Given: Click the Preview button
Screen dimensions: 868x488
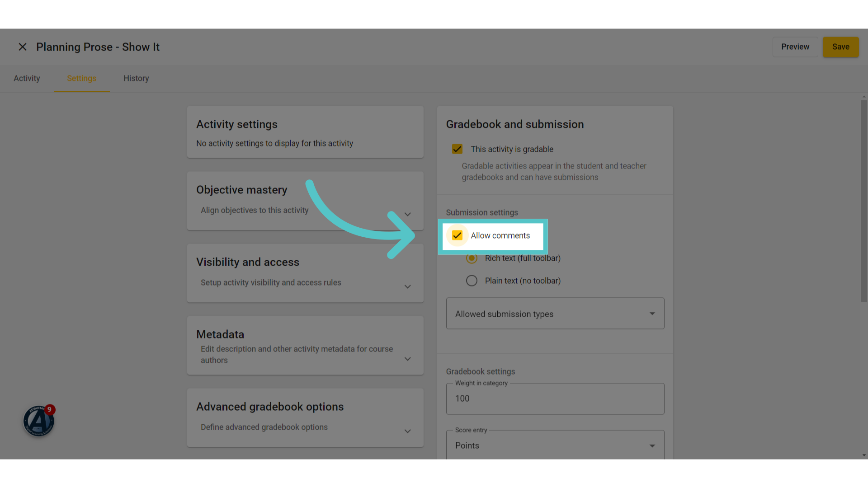Looking at the screenshot, I should point(795,47).
